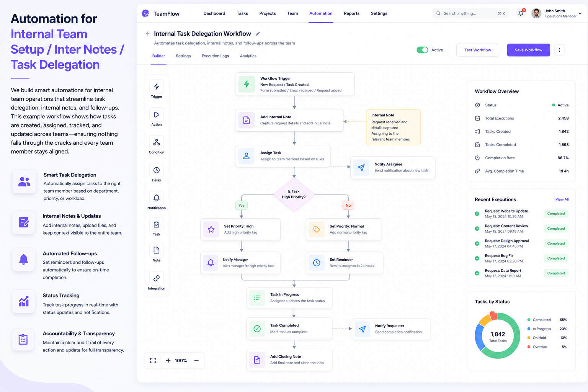Select the Assign Task node
The width and height of the screenshot is (588, 392).
tap(283, 156)
